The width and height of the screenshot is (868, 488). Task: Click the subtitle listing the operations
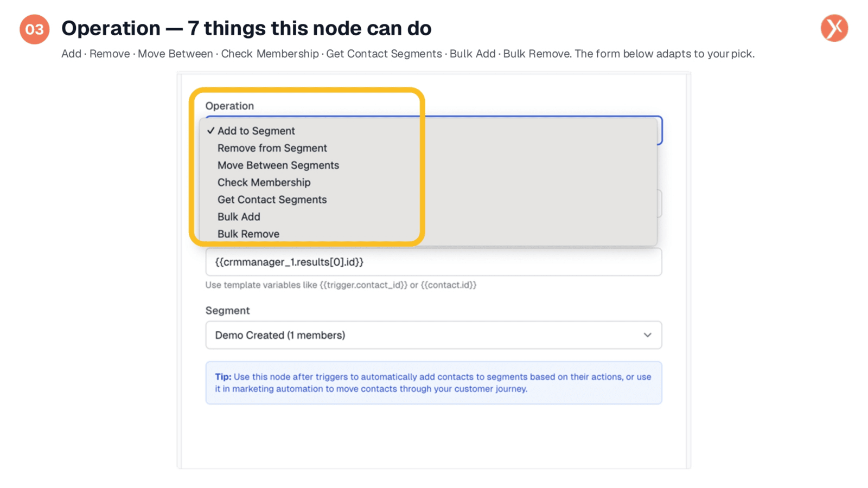pos(408,54)
